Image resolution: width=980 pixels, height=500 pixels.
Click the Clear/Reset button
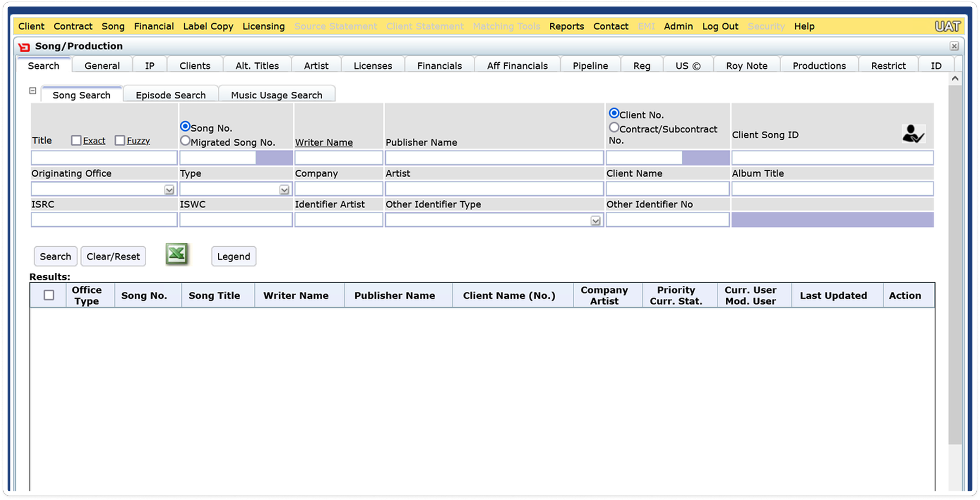tap(113, 256)
